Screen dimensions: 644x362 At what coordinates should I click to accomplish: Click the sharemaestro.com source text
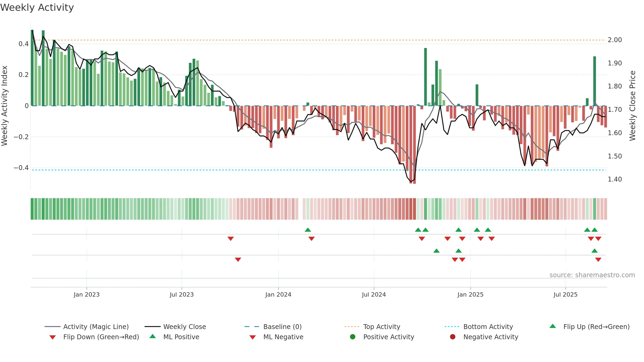(x=592, y=275)
